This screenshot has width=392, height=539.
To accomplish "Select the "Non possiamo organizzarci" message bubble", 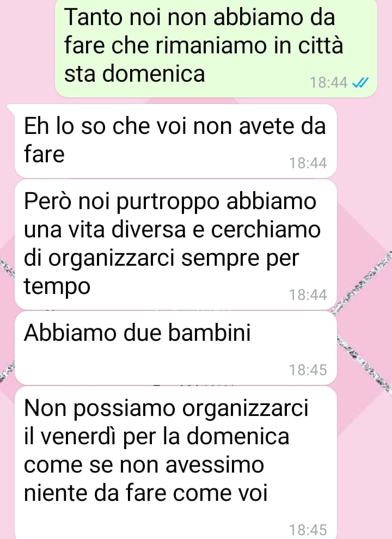I will coord(175,462).
